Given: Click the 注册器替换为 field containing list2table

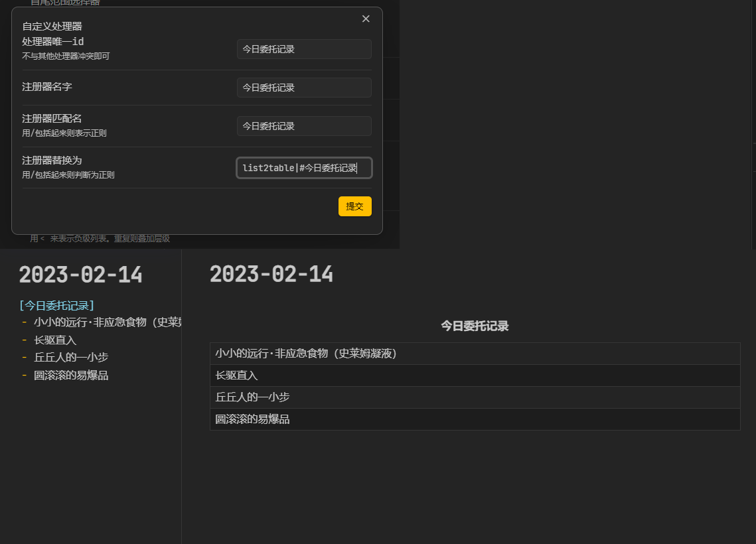Looking at the screenshot, I should coord(304,168).
